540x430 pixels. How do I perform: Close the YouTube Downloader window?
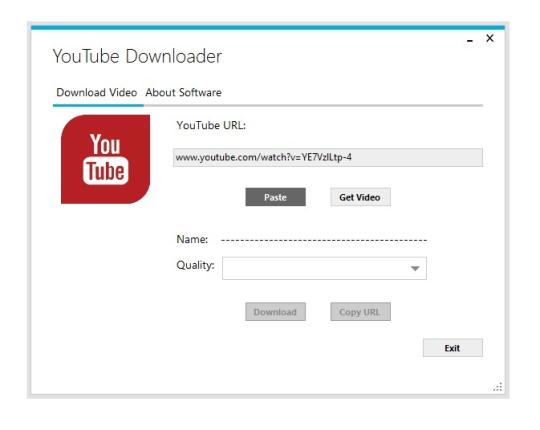tap(490, 38)
